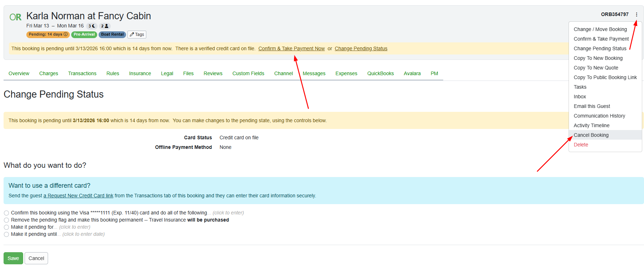Go to the Insurance tab
This screenshot has height=270, width=644.
(140, 73)
